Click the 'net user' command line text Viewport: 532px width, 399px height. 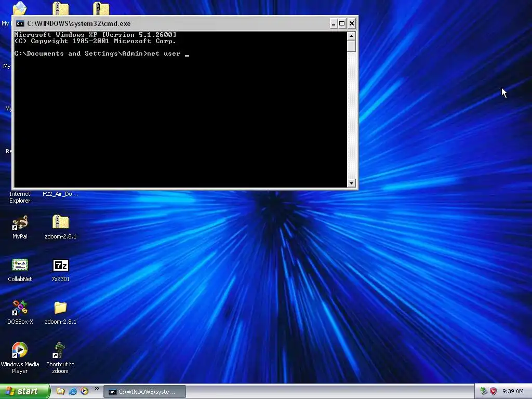click(164, 54)
